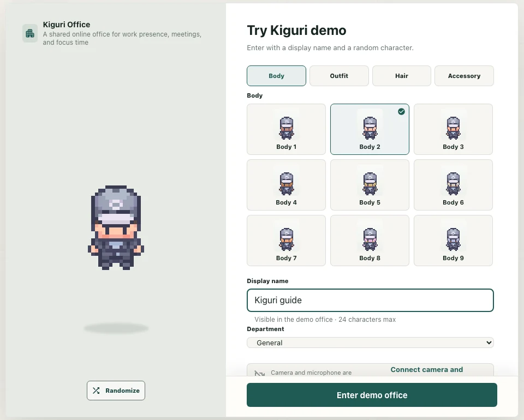Viewport: 524px width, 420px height.
Task: Click the Kiguri Office building icon
Action: [x=30, y=33]
